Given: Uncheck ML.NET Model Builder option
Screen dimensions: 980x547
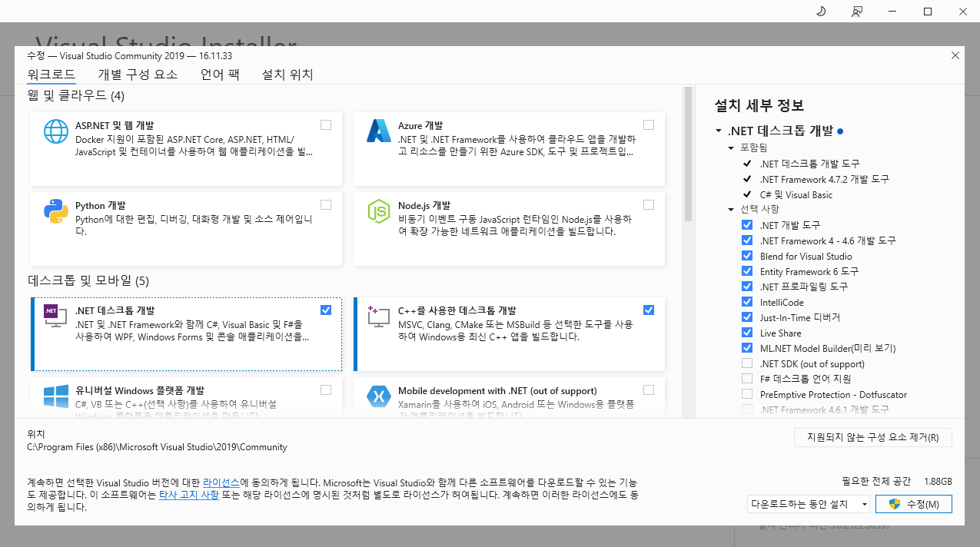Looking at the screenshot, I should coord(747,348).
